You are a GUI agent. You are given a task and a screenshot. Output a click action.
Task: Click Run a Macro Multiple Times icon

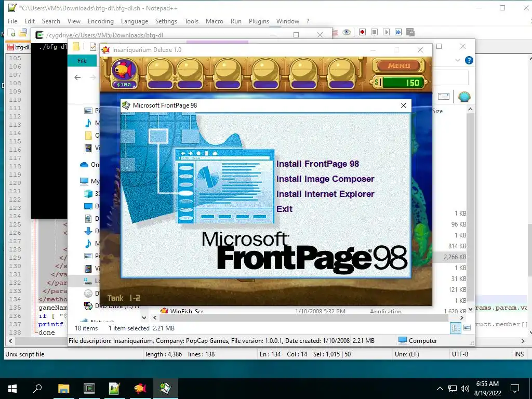pos(398,32)
